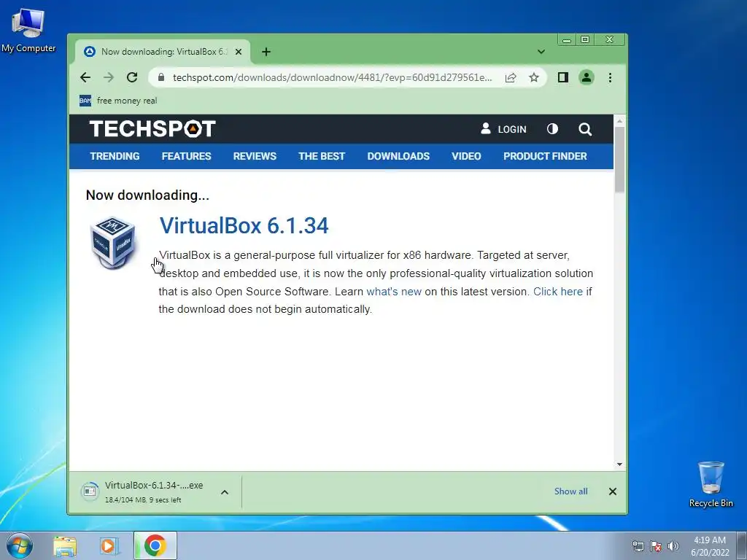Click the TechSpot logo
The image size is (747, 560).
click(152, 129)
